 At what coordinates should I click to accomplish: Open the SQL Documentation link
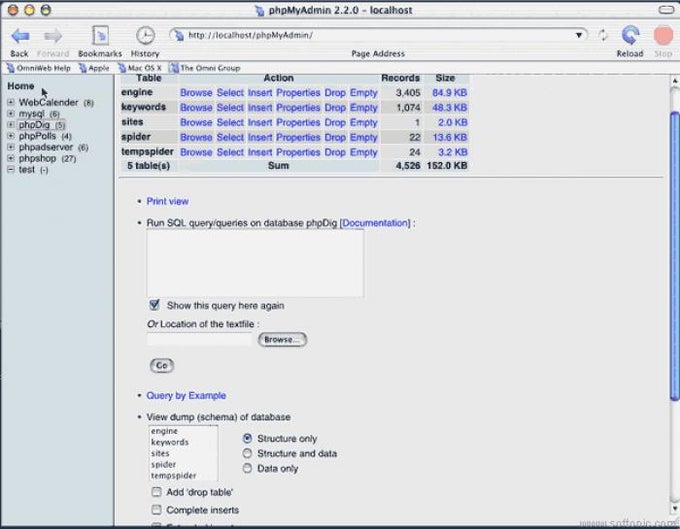pos(375,223)
